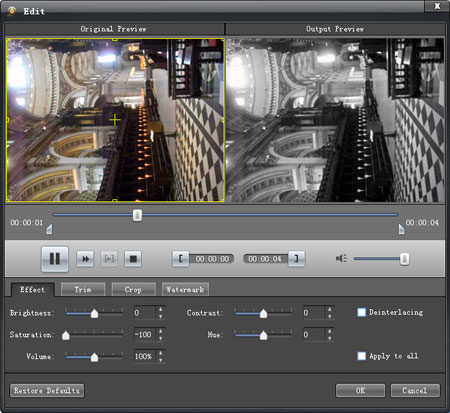Screen dimensions: 450x413
Task: Set trim end with right bracket button
Action: (x=296, y=259)
